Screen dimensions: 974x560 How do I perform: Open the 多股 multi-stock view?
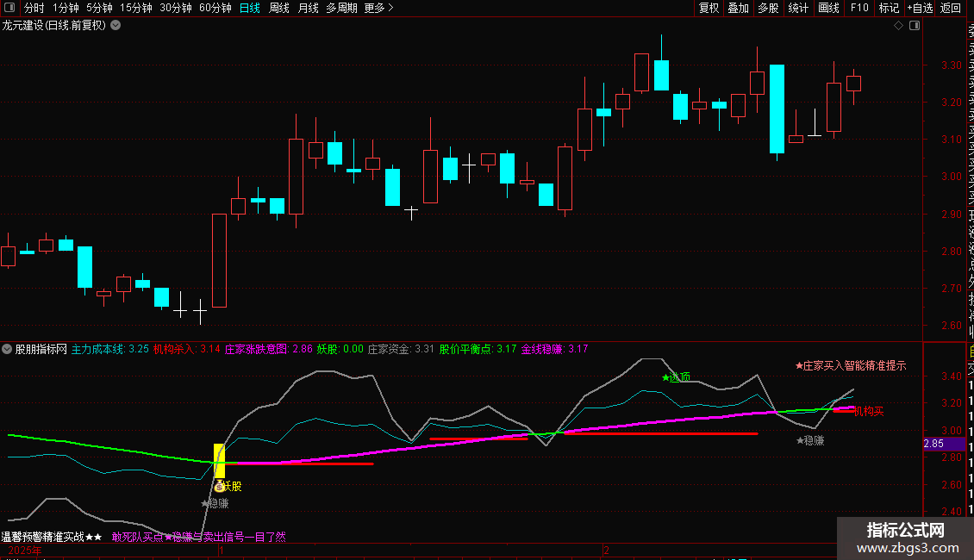pos(768,8)
